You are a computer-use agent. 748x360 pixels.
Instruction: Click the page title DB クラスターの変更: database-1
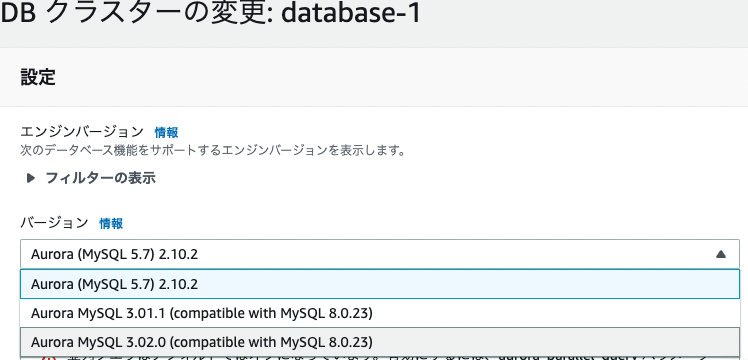(210, 14)
